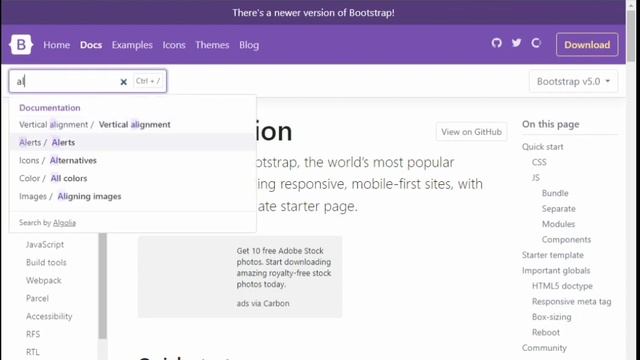The height and width of the screenshot is (360, 640).
Task: Open the Home nav link
Action: coord(57,45)
